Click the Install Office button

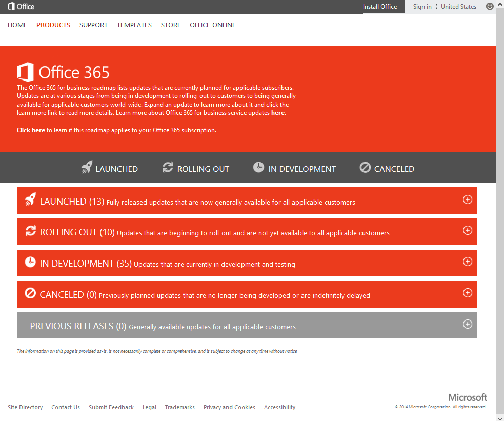pos(380,7)
